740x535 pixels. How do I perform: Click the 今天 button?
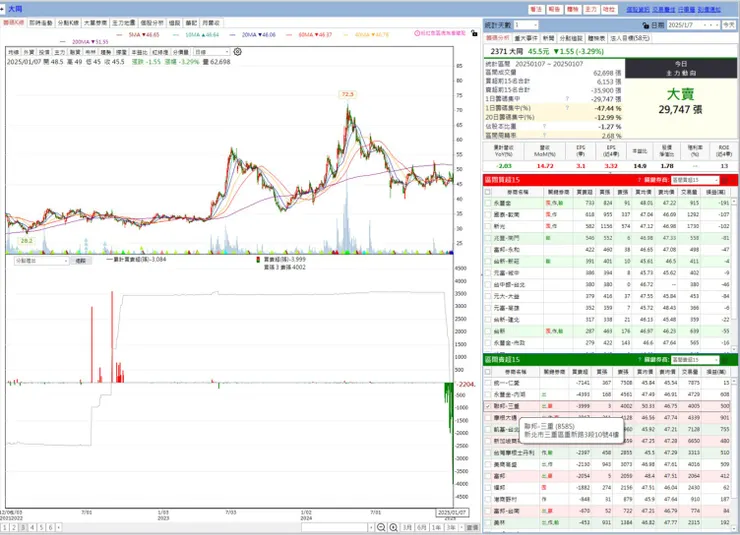729,25
